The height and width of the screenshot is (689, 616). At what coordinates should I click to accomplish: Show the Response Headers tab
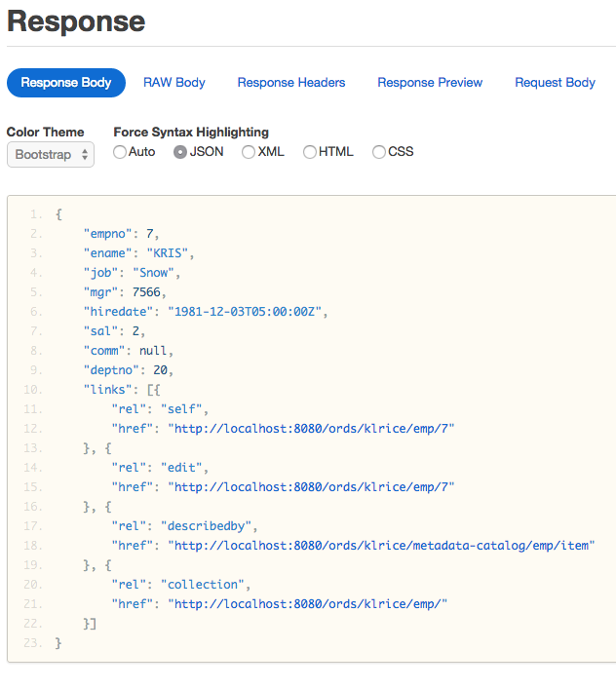coord(291,83)
